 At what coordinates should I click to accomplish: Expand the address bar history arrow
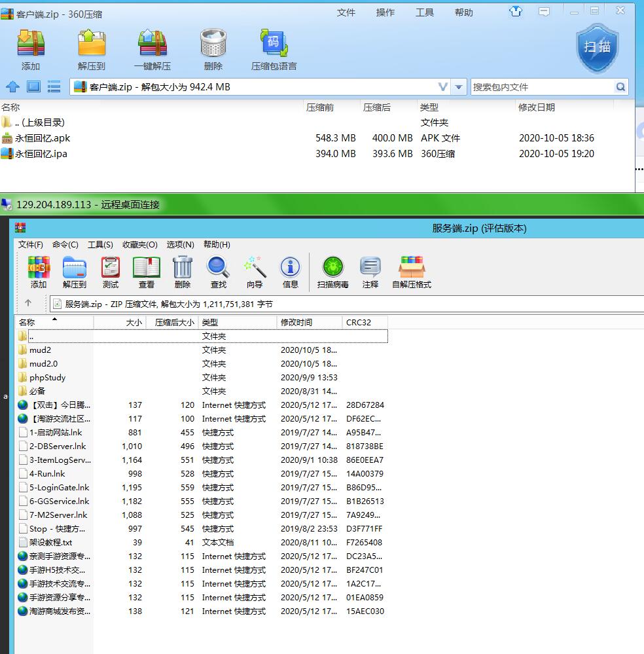point(458,86)
